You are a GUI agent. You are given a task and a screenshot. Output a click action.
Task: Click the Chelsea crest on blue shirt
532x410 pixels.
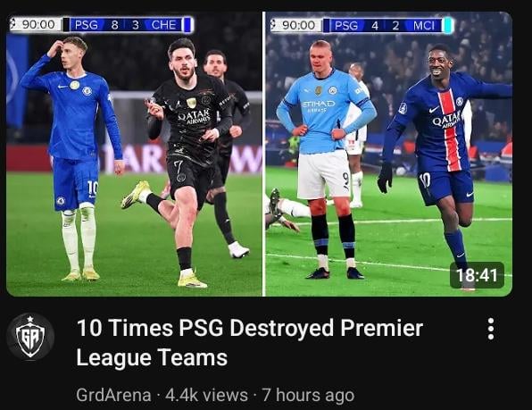pyautogui.click(x=87, y=90)
